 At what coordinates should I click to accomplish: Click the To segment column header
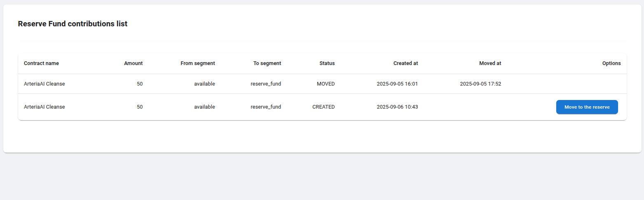267,63
